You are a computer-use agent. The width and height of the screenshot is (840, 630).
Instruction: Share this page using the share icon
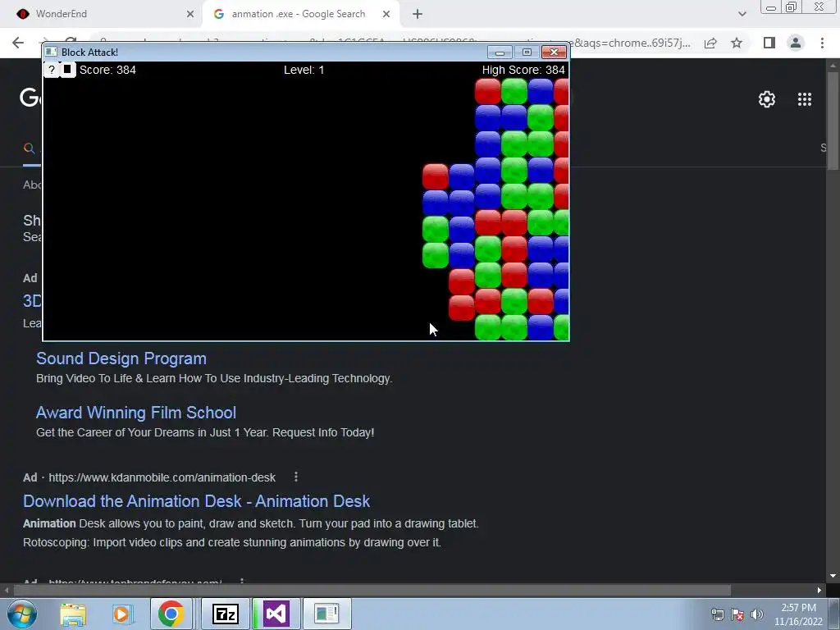(711, 43)
